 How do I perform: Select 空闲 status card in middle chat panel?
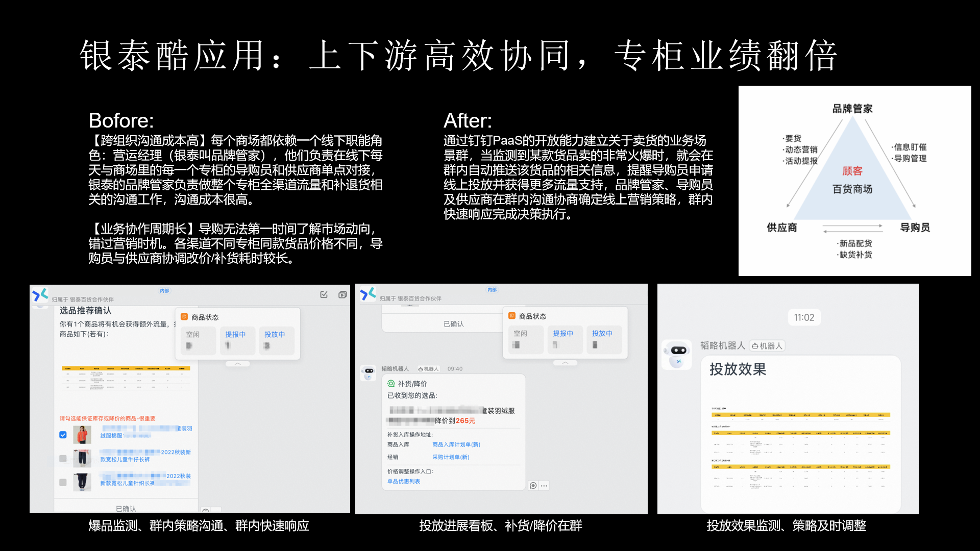tap(526, 339)
